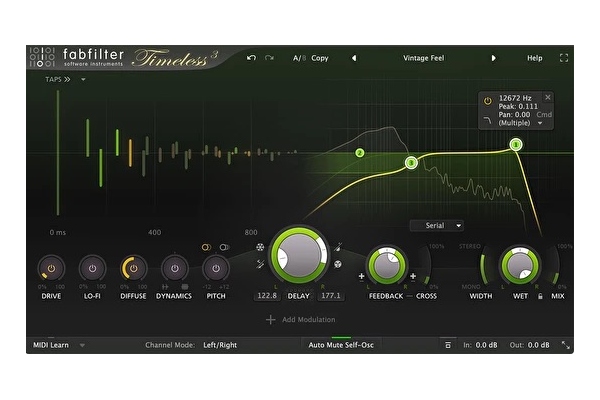Click the grey circle-pill icon above Pitch
The width and height of the screenshot is (600, 400).
coord(224,247)
